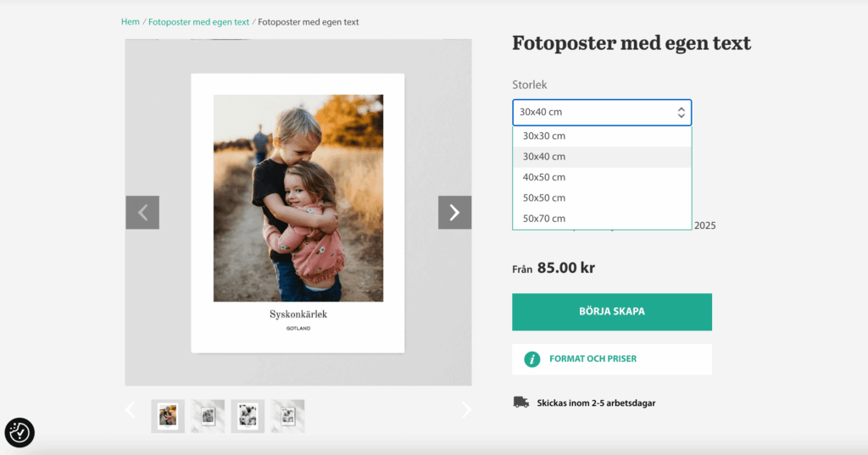Click the previous image arrow on the poster preview

click(x=142, y=213)
